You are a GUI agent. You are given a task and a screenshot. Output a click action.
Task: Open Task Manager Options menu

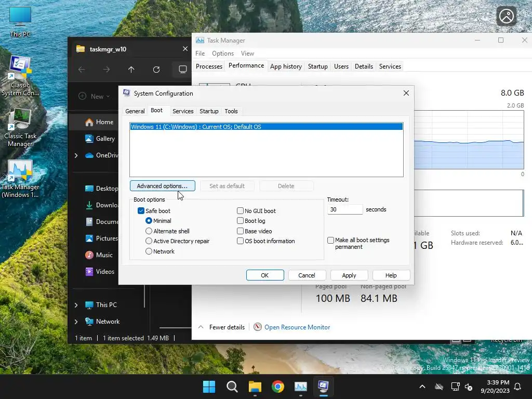(x=223, y=54)
